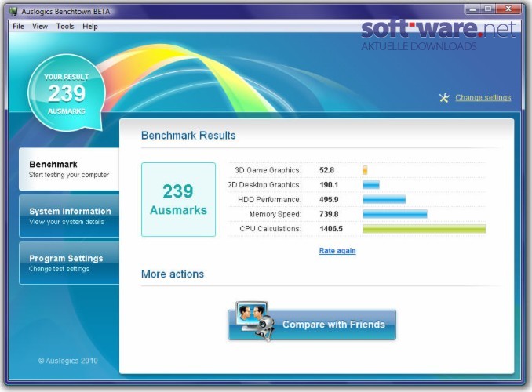Screen dimensions: 532x392
Task: Click the 2D Desktop Graphics label
Action: (x=264, y=185)
